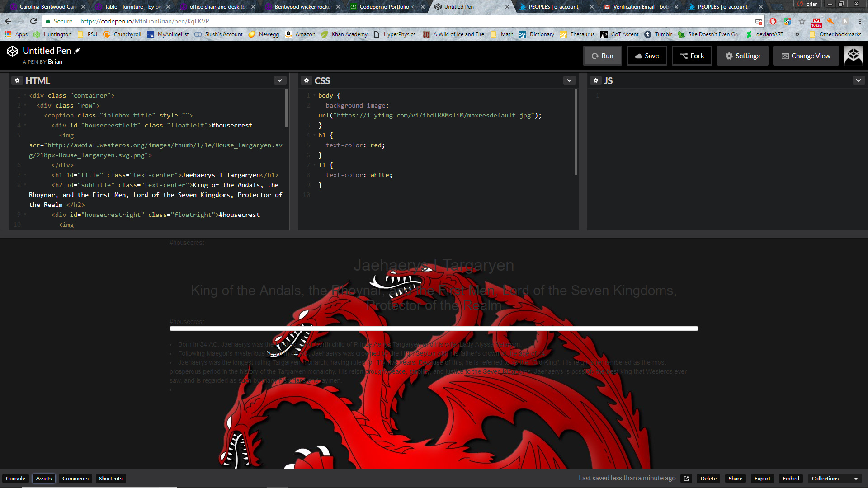Open JS editor settings gear

(596, 80)
